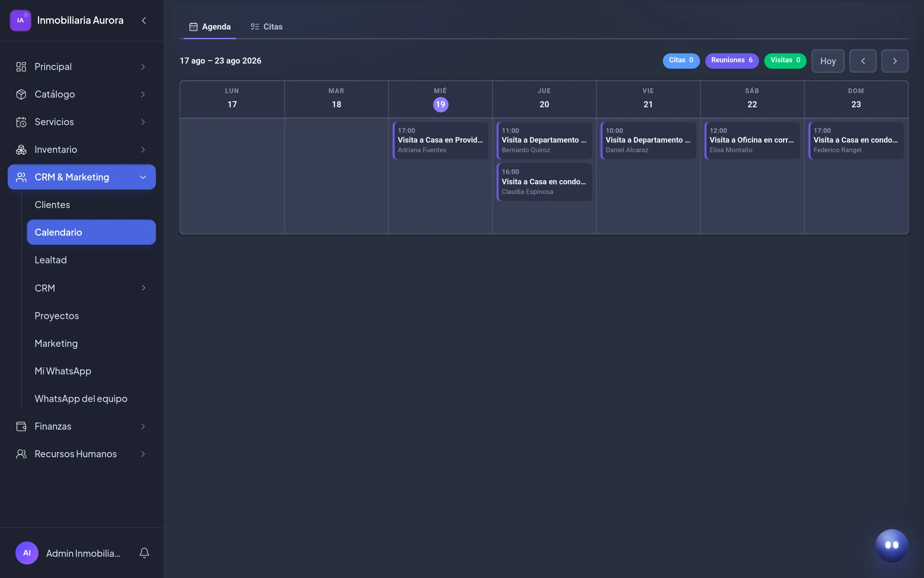Viewport: 924px width, 578px height.
Task: Toggle the Reuniones 6 filter badge
Action: click(732, 60)
